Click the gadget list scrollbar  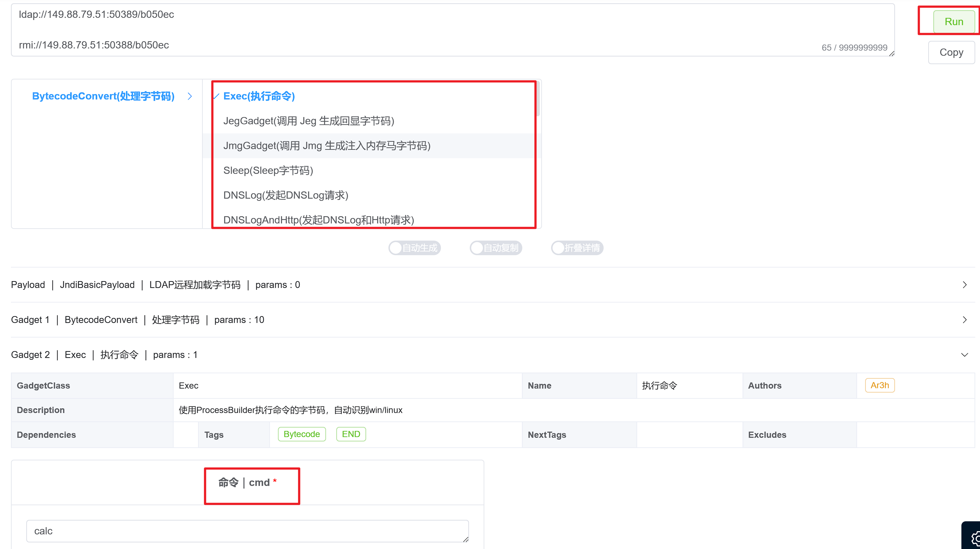[538, 100]
